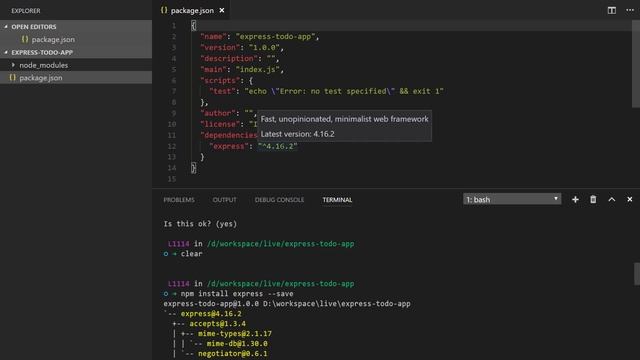Click line number 15 in the gutter
The width and height of the screenshot is (640, 360).
tap(172, 179)
